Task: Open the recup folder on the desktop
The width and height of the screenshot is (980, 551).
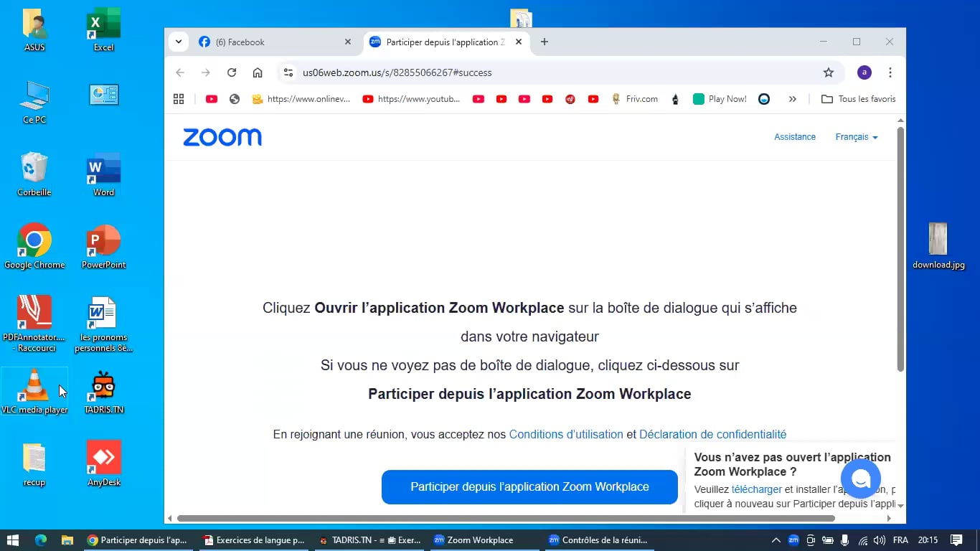Action: coord(34,464)
